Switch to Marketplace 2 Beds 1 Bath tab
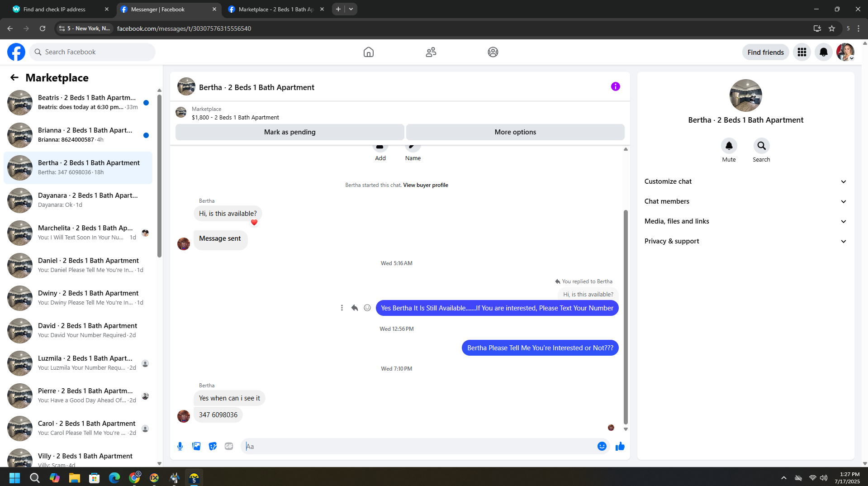This screenshot has width=868, height=486. point(276,10)
